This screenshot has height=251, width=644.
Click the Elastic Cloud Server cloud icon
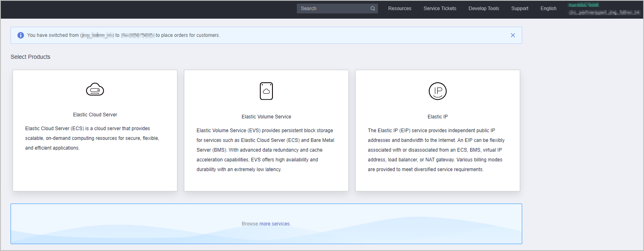click(95, 89)
